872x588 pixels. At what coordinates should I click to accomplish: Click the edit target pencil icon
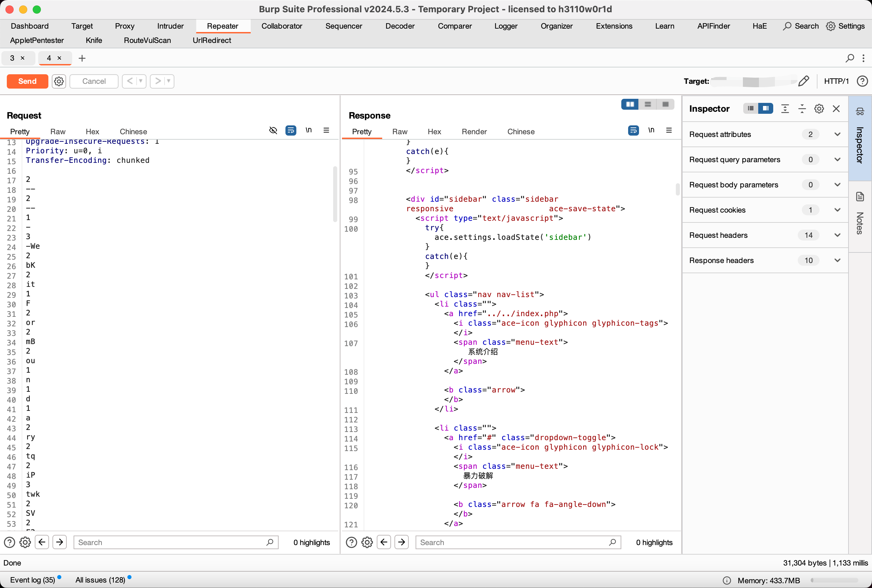click(x=804, y=81)
